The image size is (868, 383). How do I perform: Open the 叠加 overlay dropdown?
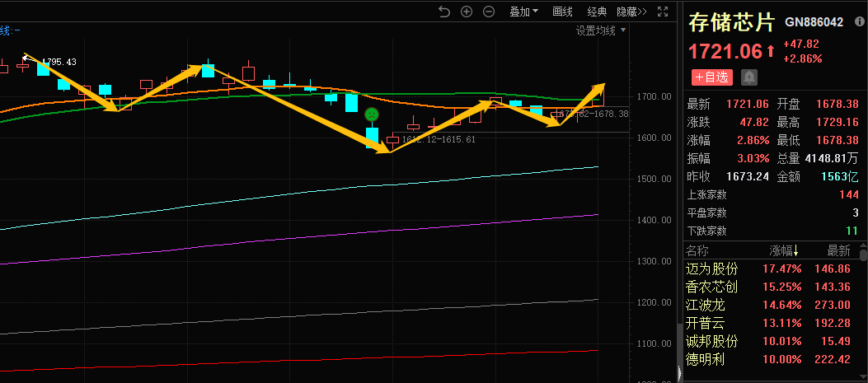pos(523,12)
